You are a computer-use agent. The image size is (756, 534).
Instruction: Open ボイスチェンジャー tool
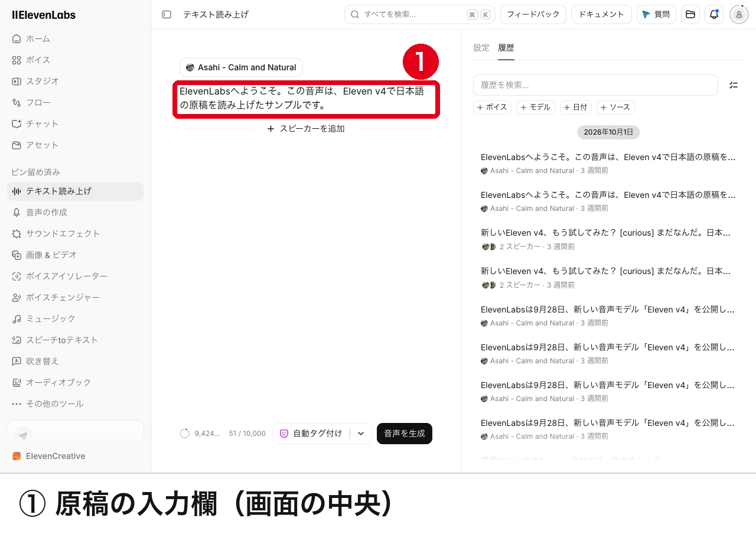(x=75, y=297)
